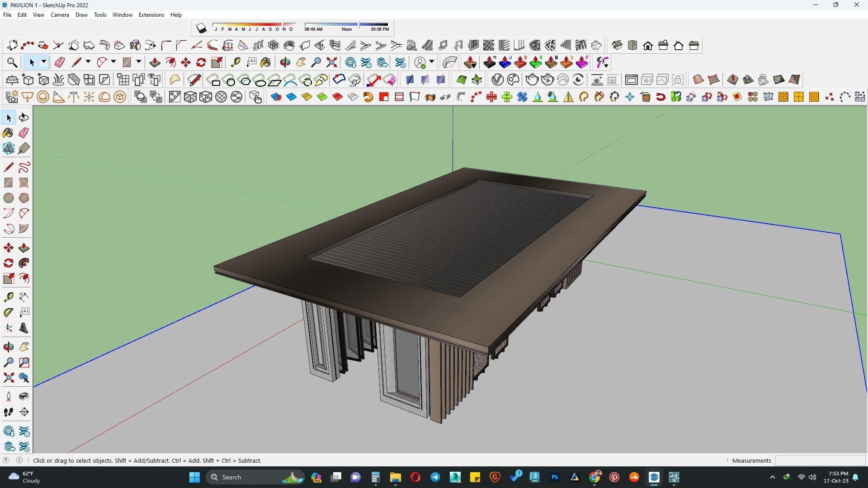Screen dimensions: 868x488
Task: Activate the Orbit tool in left toolbar
Action: coord(8,347)
